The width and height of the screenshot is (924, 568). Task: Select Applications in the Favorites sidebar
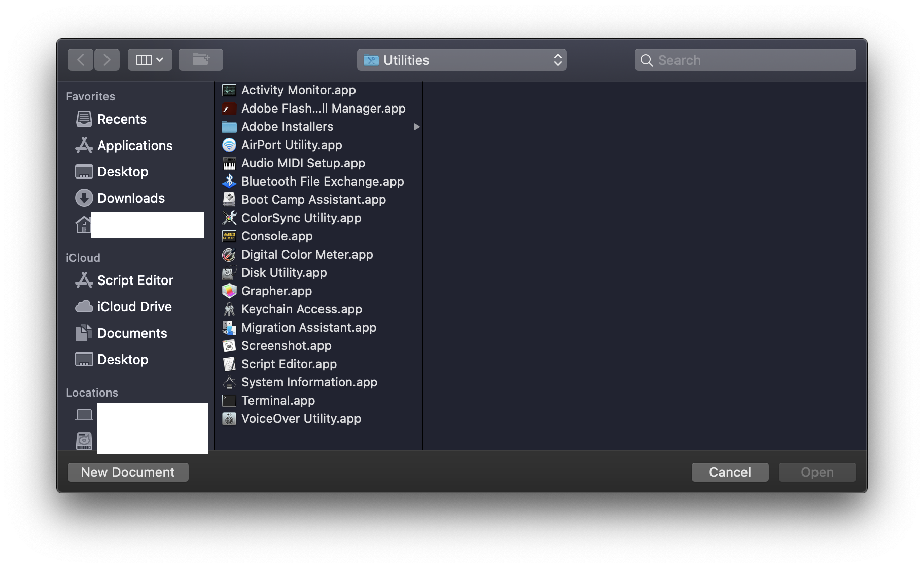pyautogui.click(x=135, y=146)
